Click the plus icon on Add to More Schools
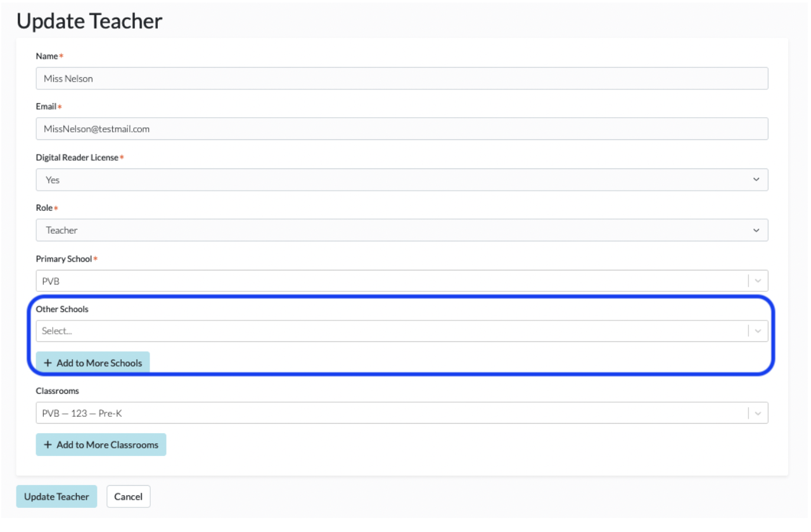The width and height of the screenshot is (811, 532). coord(48,364)
